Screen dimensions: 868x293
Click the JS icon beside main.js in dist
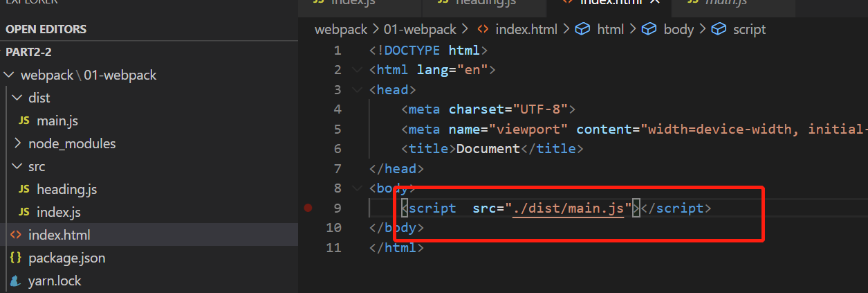pos(24,121)
